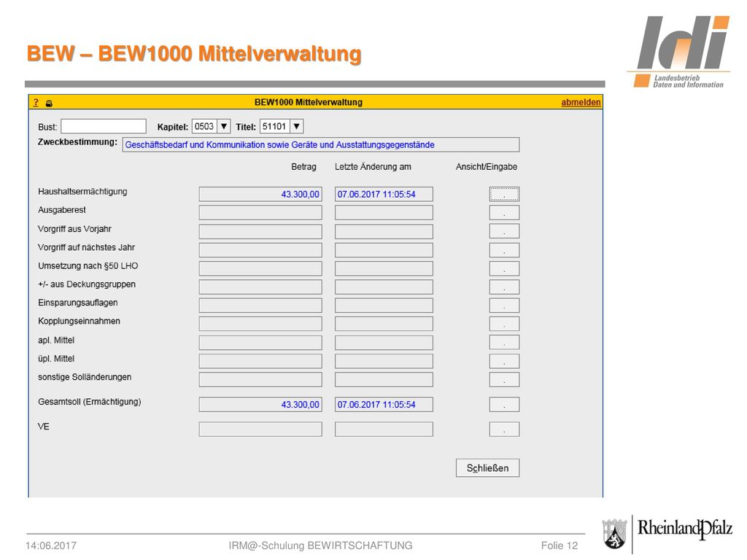Click the Vorgriff aus Vorjahr Betrag field
Image resolution: width=747 pixels, height=560 pixels.
coord(260,231)
